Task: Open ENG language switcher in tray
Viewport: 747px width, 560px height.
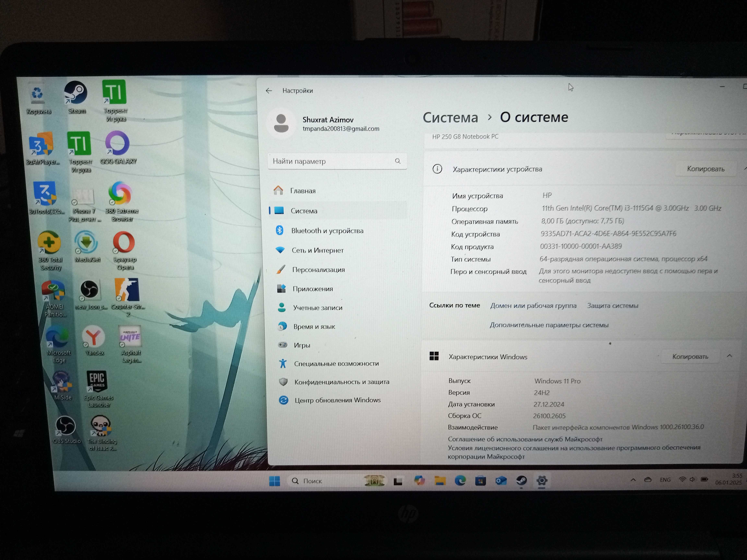Action: pyautogui.click(x=665, y=480)
